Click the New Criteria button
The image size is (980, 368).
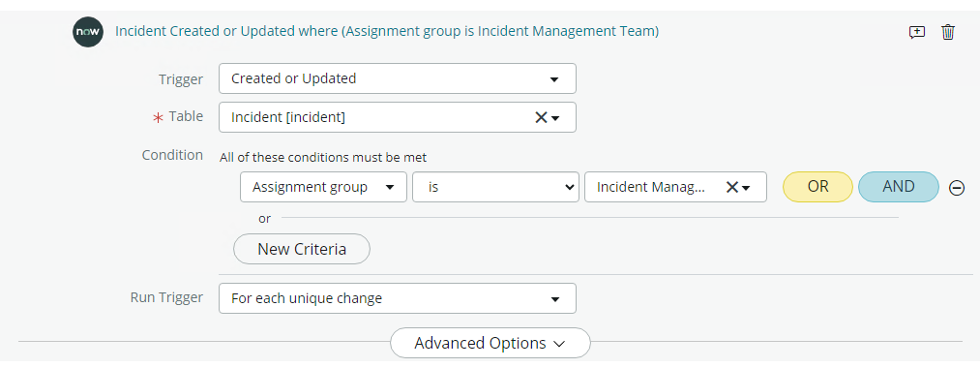(302, 249)
